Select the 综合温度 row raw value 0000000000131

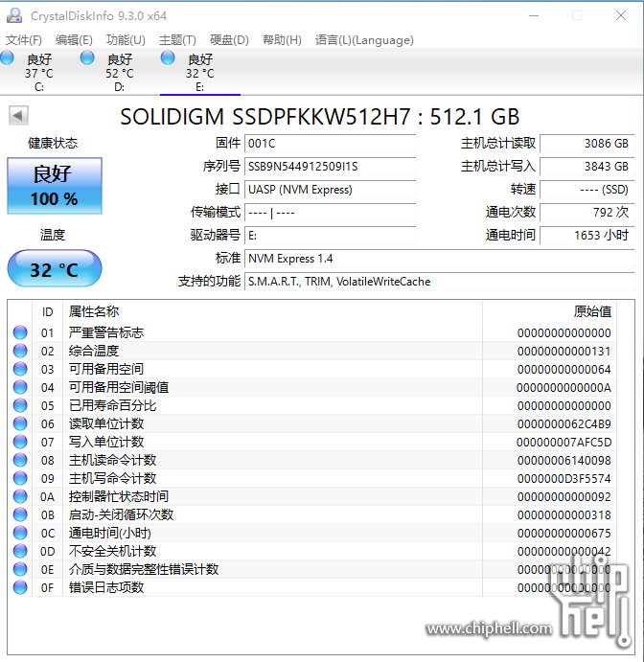click(564, 352)
